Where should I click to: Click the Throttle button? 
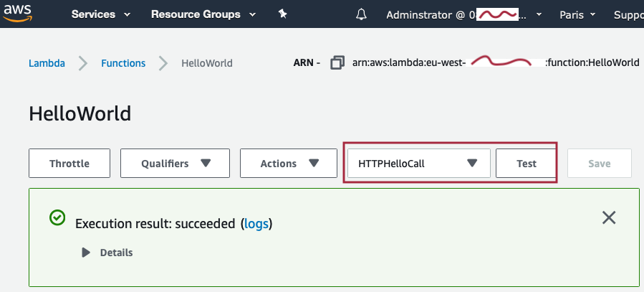69,164
